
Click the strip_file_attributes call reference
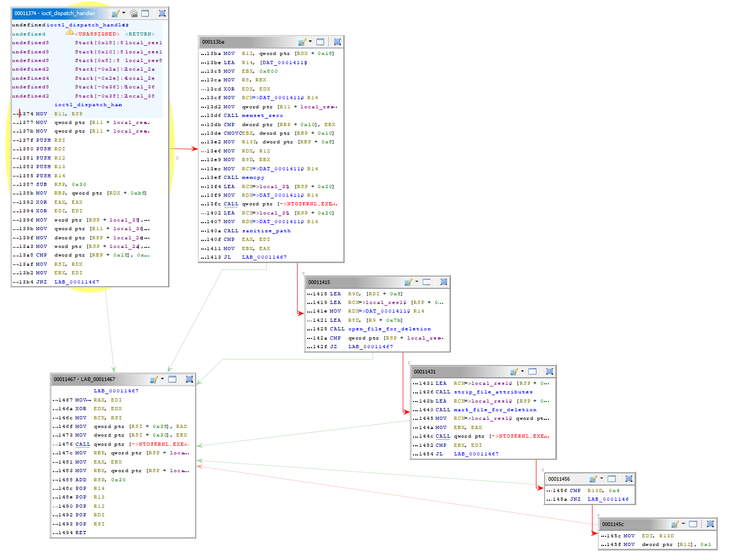pos(492,392)
